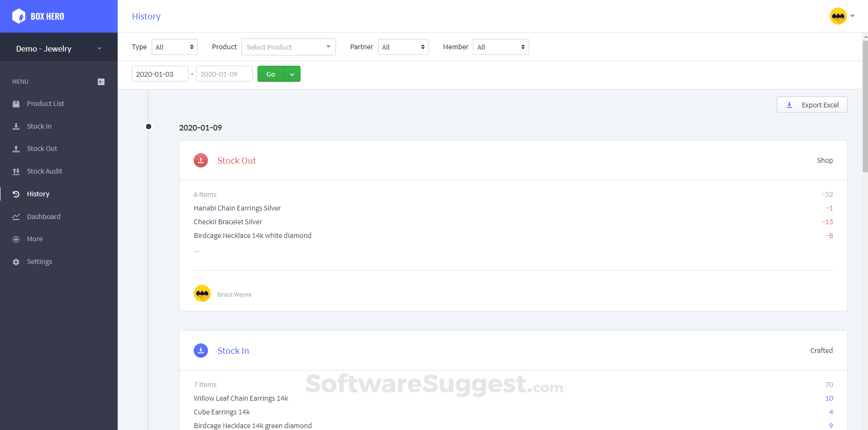
Task: Expand the Go button's dropdown arrow
Action: click(x=292, y=74)
